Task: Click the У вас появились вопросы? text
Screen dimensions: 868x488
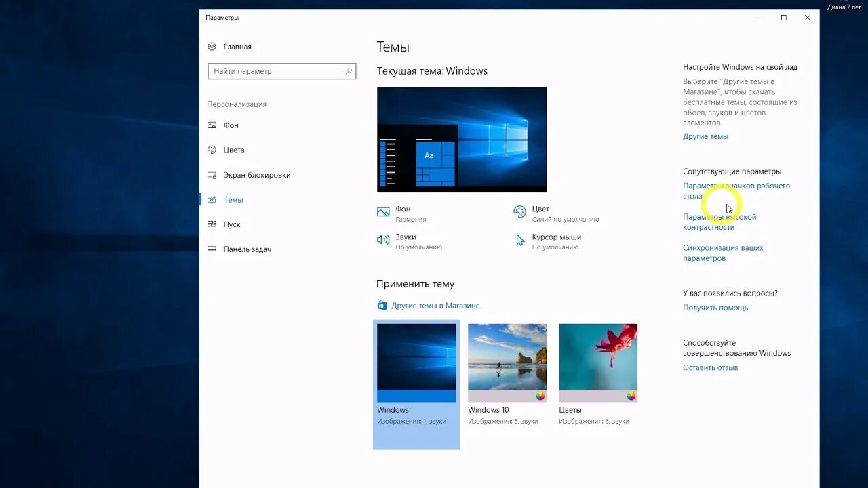Action: [x=730, y=293]
